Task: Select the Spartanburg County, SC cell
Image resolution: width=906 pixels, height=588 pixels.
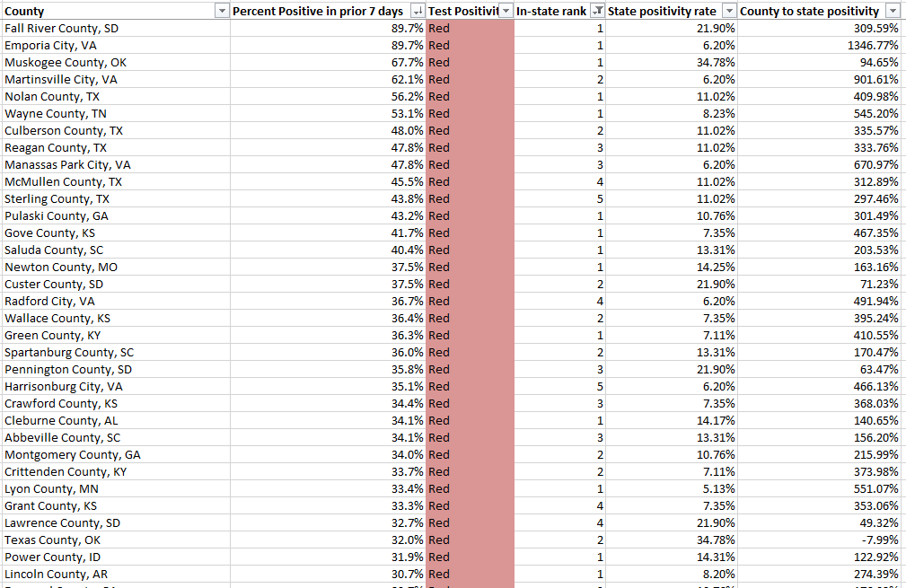Action: pyautogui.click(x=116, y=352)
